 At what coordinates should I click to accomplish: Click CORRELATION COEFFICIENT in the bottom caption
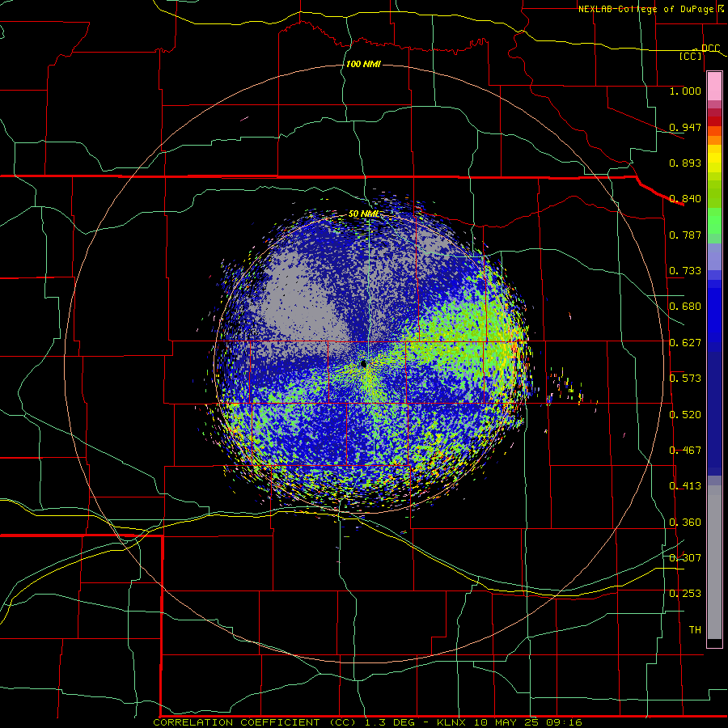236,722
